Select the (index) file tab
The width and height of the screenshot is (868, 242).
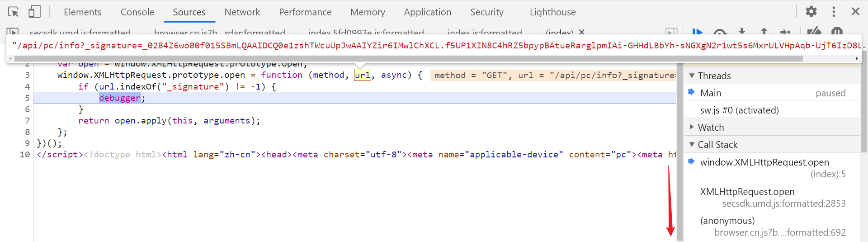click(559, 33)
